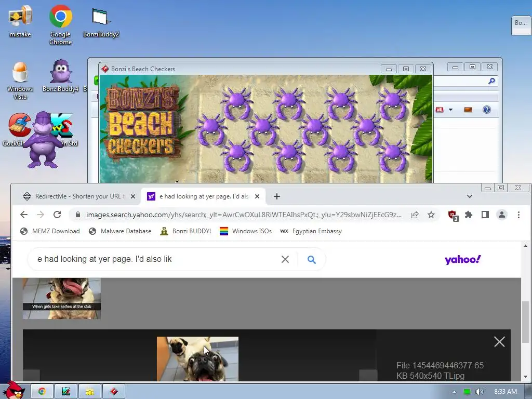This screenshot has width=532, height=399.
Task: Expand the Chrome tab search chevron
Action: click(x=470, y=196)
